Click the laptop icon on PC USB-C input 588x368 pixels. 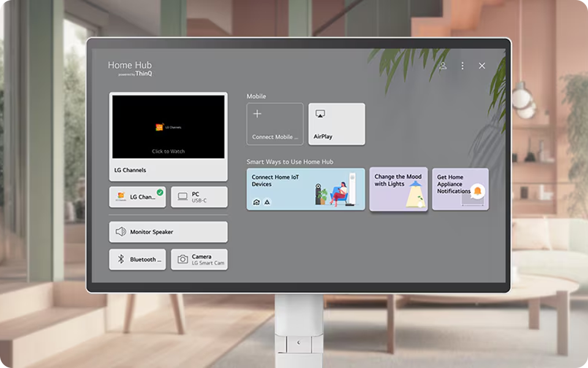pyautogui.click(x=181, y=196)
